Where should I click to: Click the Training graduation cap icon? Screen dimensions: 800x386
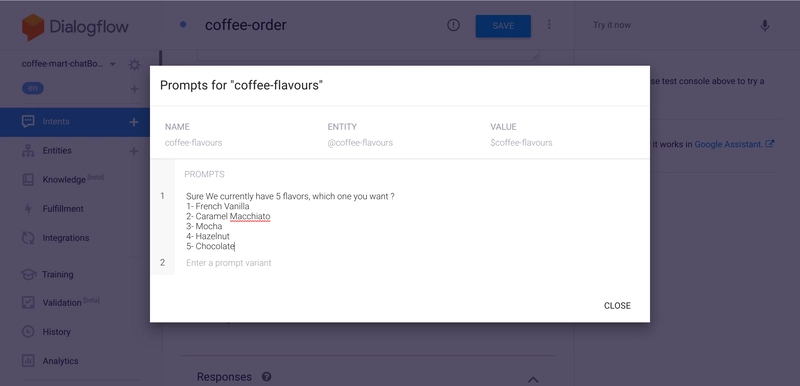[x=28, y=274]
